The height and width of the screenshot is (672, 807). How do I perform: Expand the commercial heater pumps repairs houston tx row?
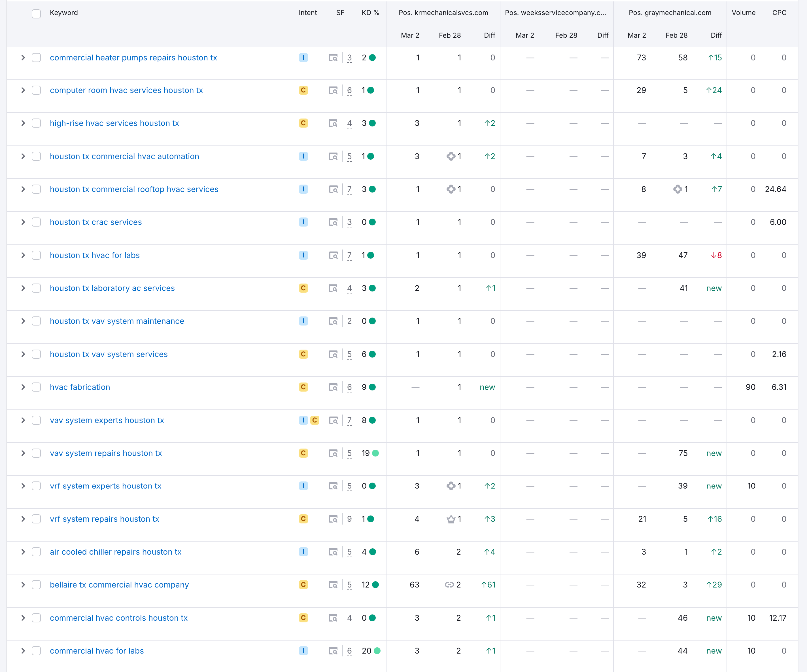(23, 58)
